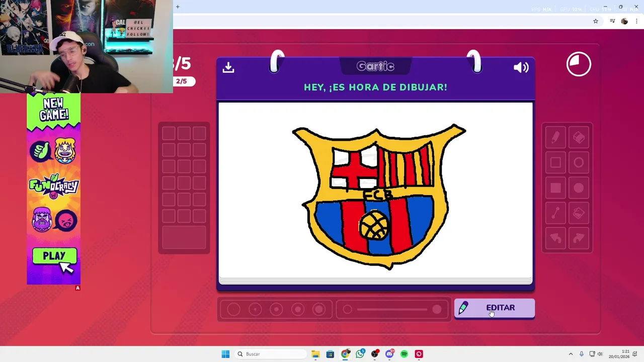Choose the hollow rectangle tool
The height and width of the screenshot is (362, 644).
[555, 162]
